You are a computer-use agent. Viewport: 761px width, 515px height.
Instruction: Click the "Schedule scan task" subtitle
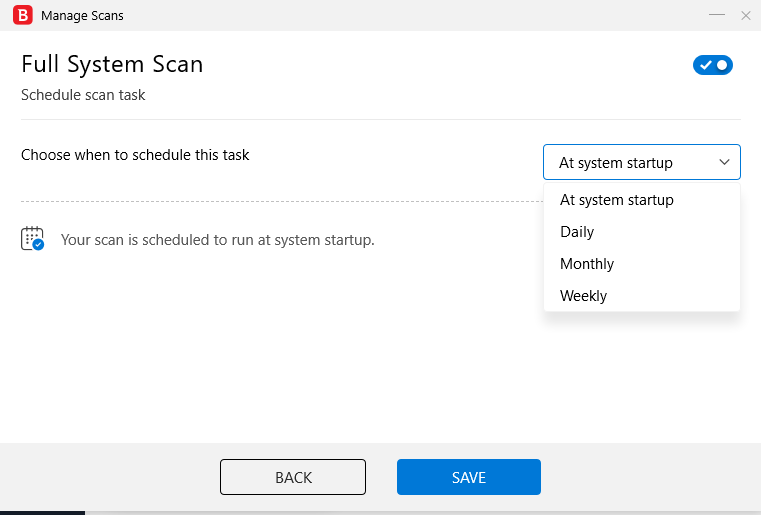(83, 96)
